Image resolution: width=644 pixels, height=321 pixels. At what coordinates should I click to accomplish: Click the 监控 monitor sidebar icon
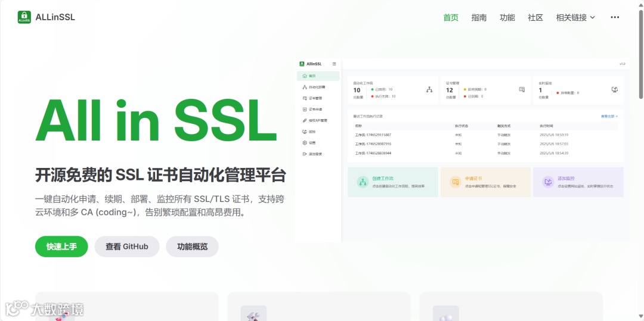304,132
